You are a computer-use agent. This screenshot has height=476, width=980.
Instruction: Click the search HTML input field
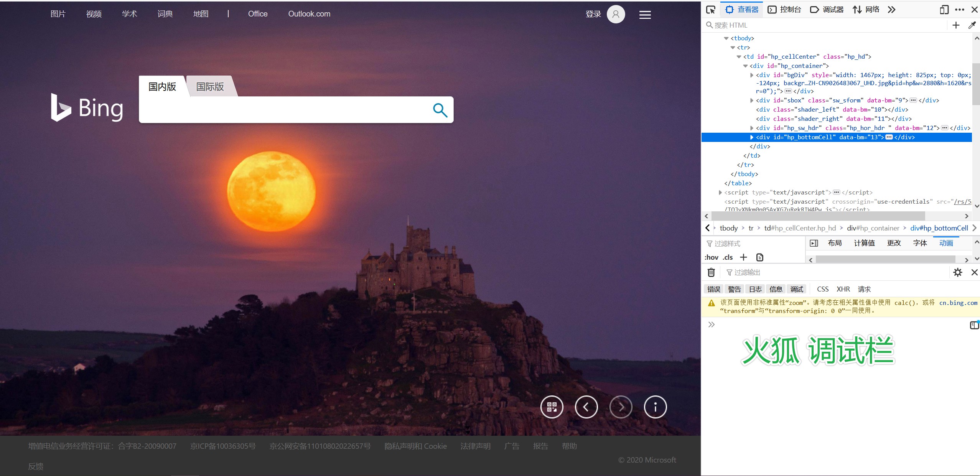coord(825,25)
